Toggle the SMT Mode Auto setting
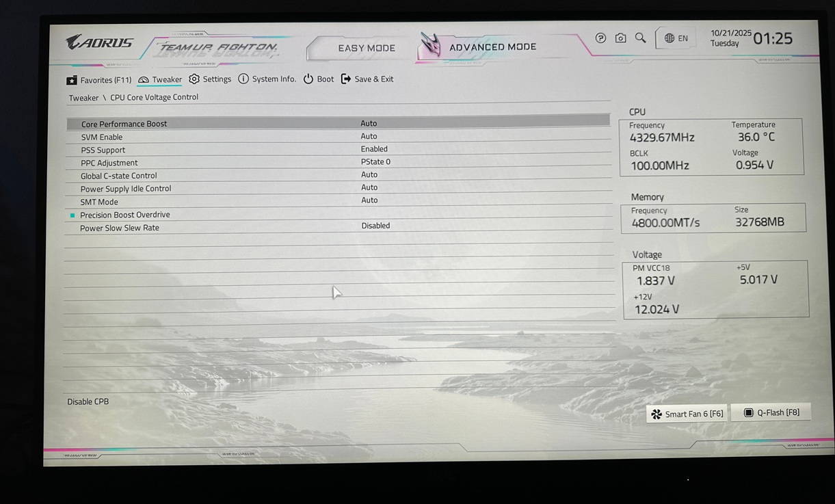Viewport: 835px width, 504px height. (369, 200)
